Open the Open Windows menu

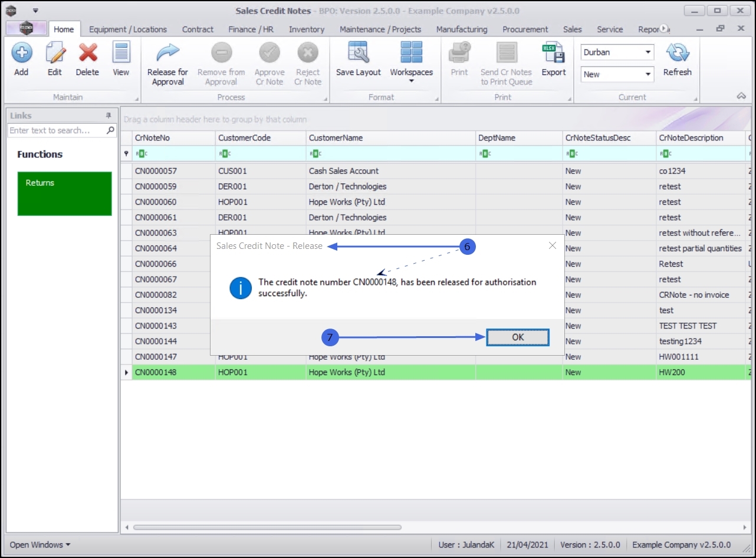point(40,544)
